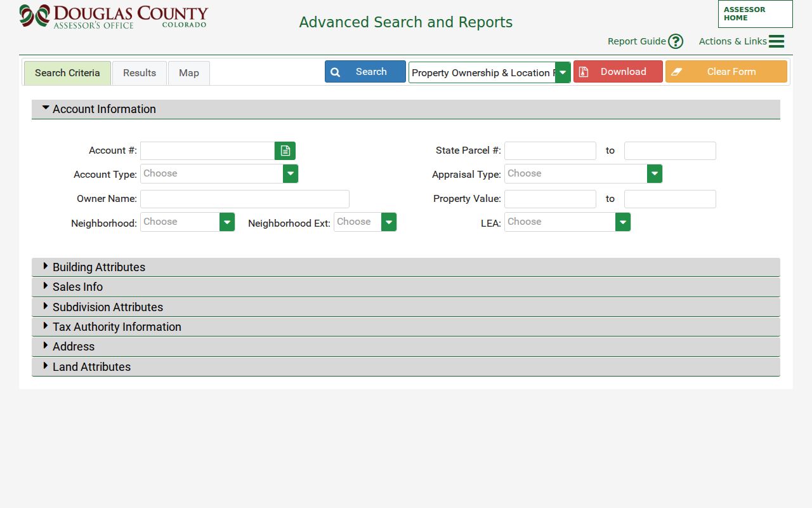Click the Actions & Links text
Image resolution: width=812 pixels, height=508 pixels.
pyautogui.click(x=733, y=41)
